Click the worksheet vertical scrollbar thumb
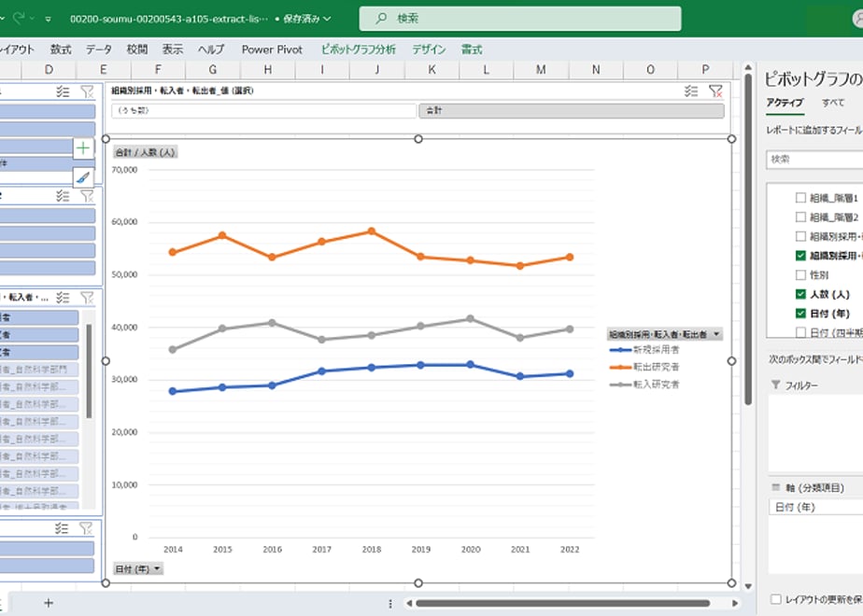863x616 pixels. [x=748, y=239]
